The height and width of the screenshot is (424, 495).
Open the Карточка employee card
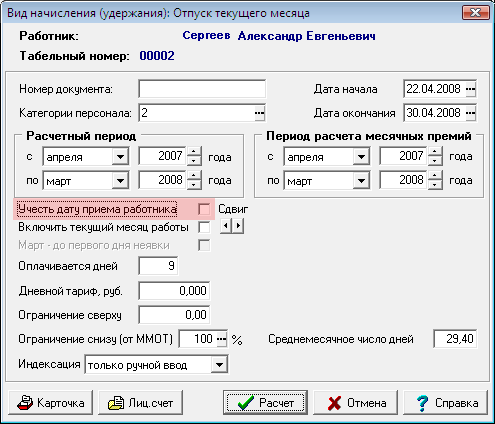[x=50, y=403]
